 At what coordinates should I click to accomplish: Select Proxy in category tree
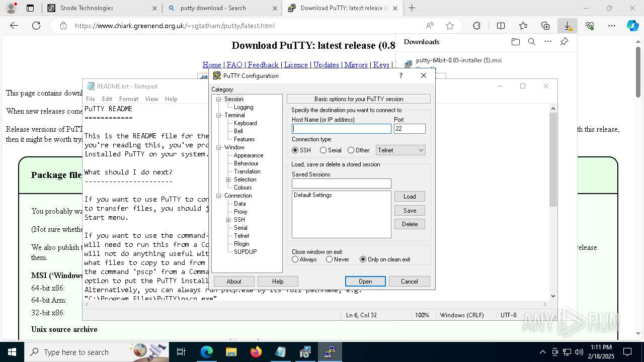[240, 212]
